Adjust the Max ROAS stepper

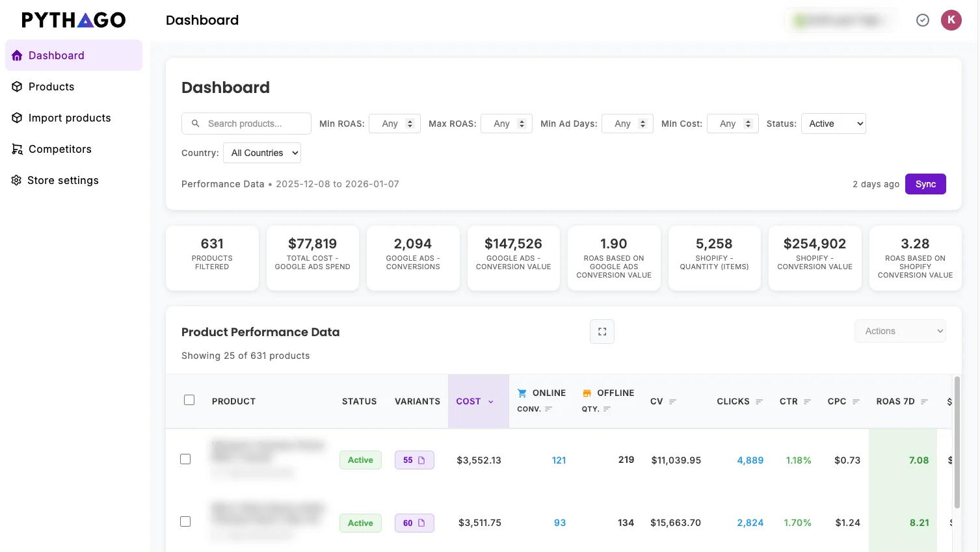pos(522,124)
